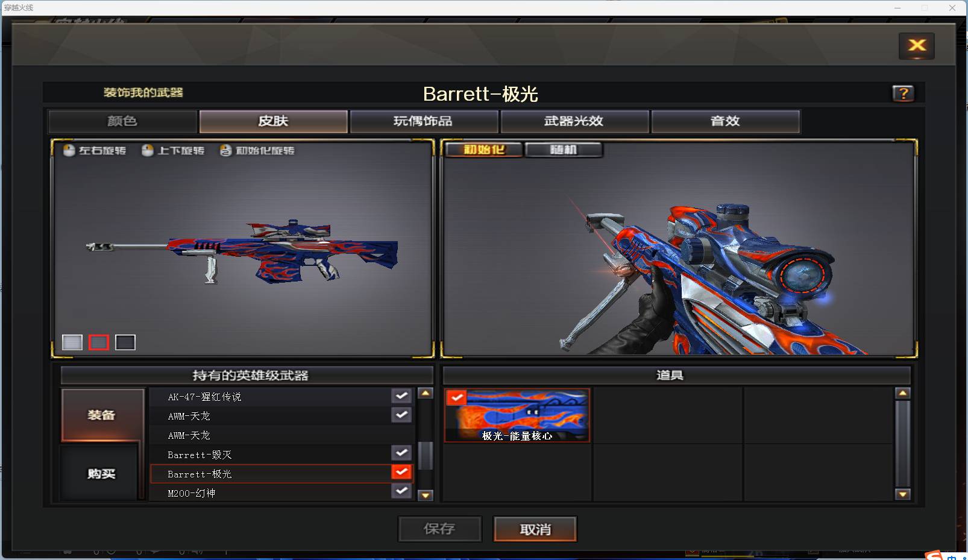Click the 初始化旋转 mouse icon
Screen dimensions: 968x560
pos(225,150)
